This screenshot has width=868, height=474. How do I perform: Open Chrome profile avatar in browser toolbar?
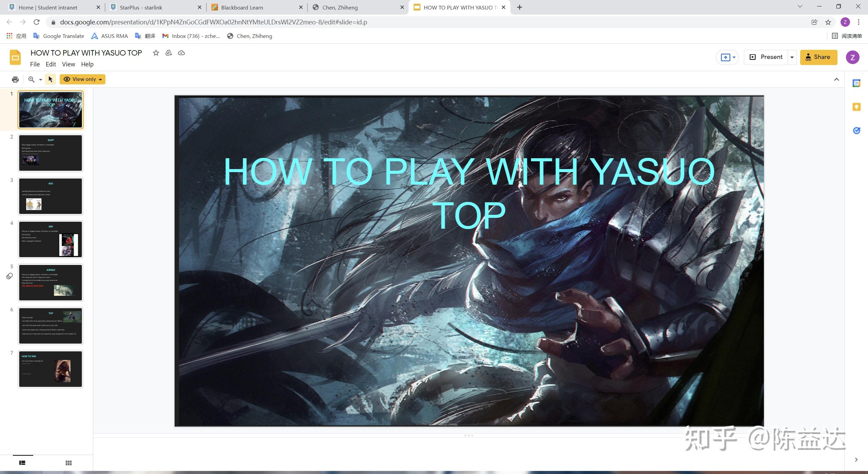coord(845,22)
